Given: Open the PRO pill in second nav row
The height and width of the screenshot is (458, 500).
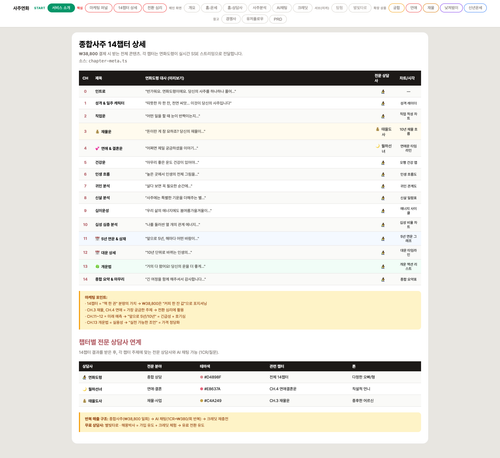Looking at the screenshot, I should tap(278, 19).
